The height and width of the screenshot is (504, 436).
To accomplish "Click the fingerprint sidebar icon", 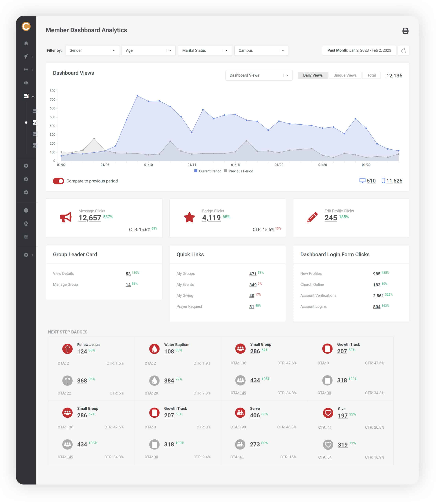I will pyautogui.click(x=26, y=237).
